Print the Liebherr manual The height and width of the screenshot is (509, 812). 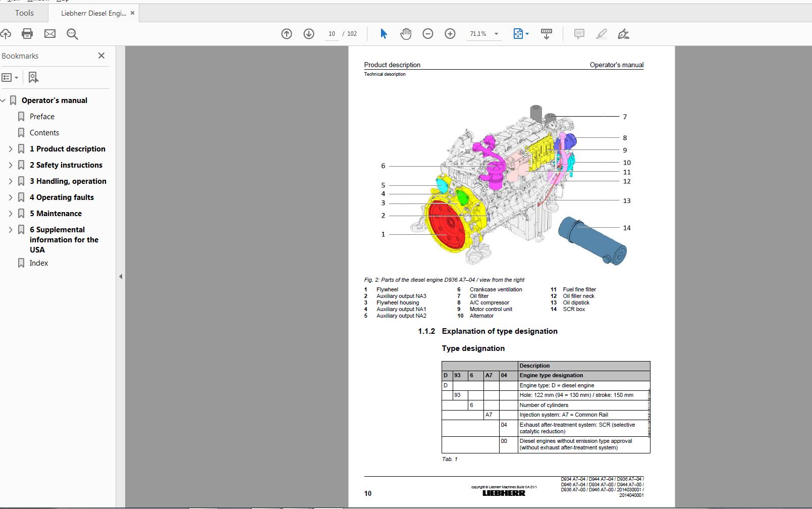(27, 34)
